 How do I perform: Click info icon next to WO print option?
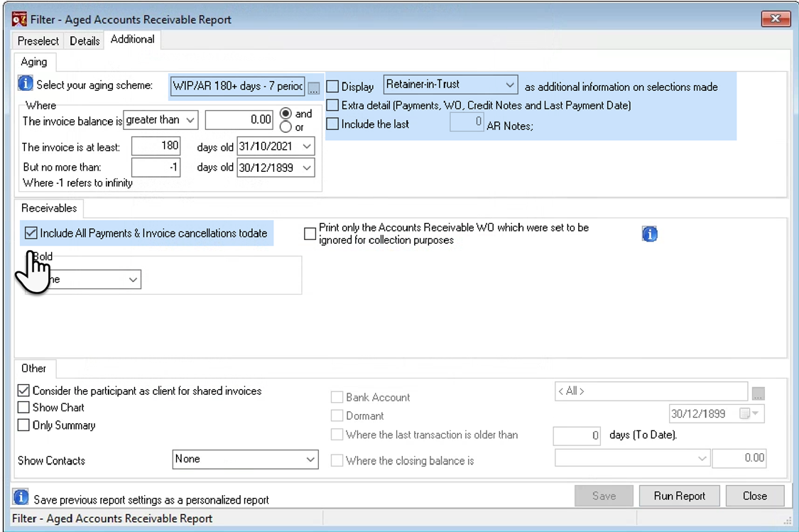click(x=649, y=234)
